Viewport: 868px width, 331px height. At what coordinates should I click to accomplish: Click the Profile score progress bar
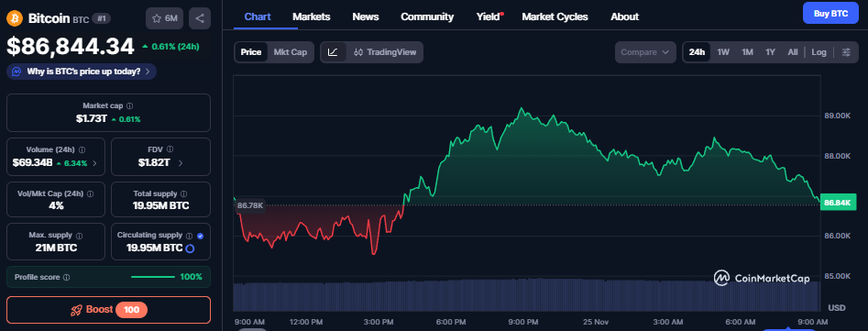[152, 277]
